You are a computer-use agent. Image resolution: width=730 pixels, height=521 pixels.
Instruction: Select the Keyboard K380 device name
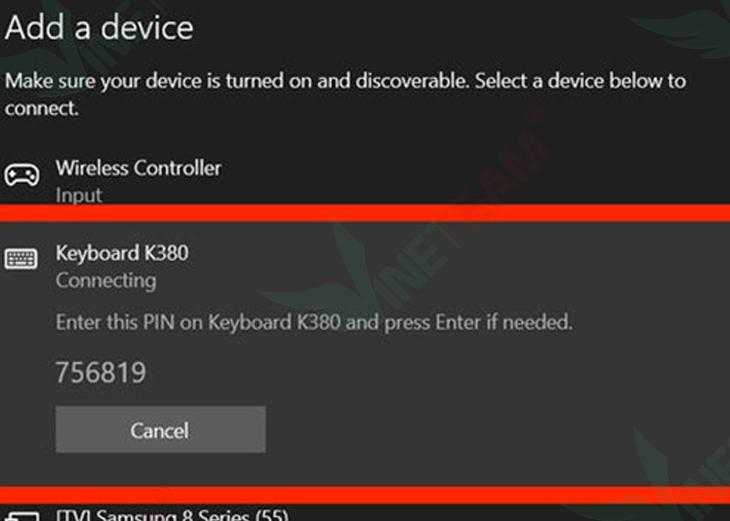click(x=122, y=253)
